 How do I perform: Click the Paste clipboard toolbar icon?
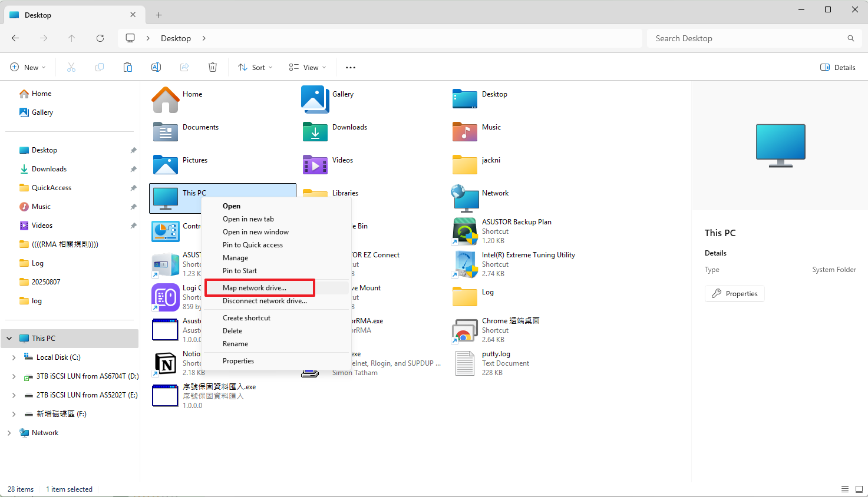128,68
